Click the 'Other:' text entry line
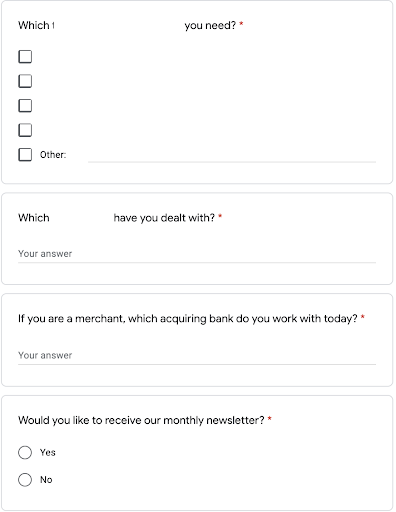Screen dimensions: 396x512 tap(232, 156)
